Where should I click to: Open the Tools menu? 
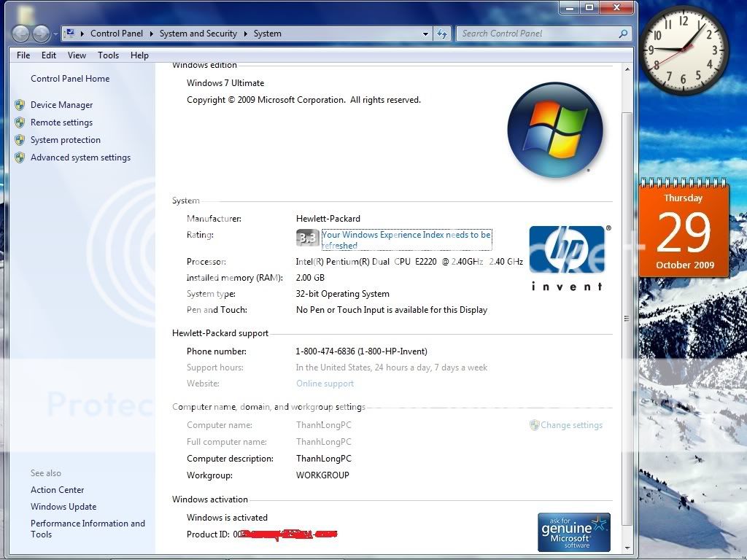(x=108, y=55)
